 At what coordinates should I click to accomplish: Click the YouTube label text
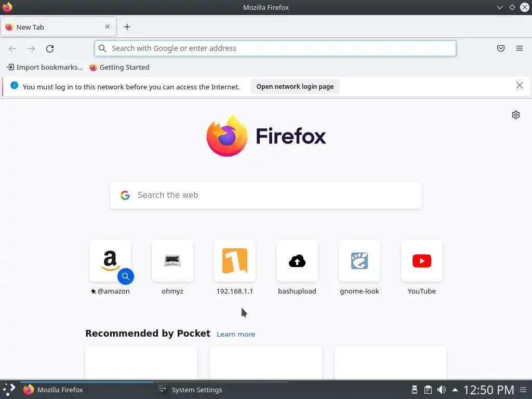[x=422, y=291]
